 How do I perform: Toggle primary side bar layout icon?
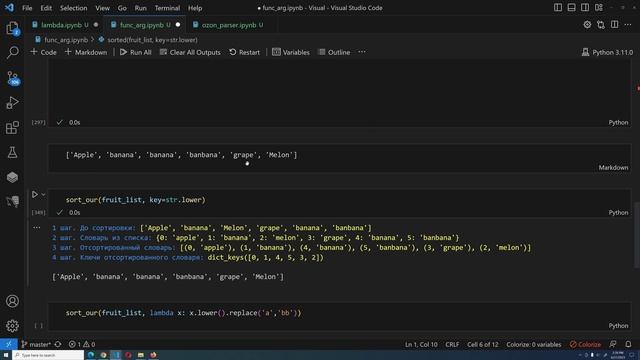coord(558,8)
